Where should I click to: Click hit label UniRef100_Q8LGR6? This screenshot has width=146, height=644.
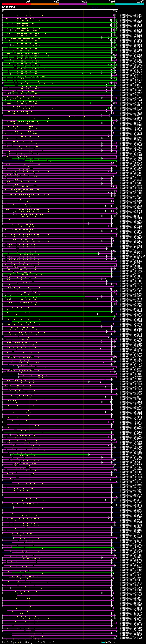point(131,203)
